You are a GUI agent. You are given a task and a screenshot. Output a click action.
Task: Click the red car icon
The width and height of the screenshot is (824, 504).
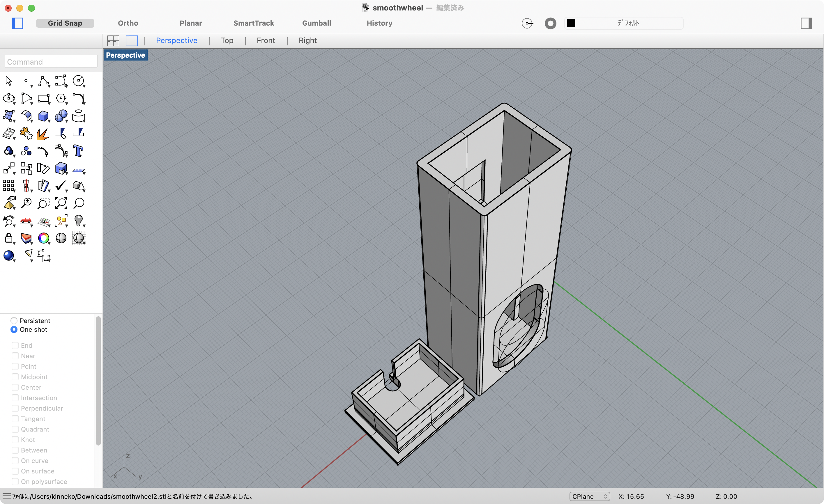[26, 221]
